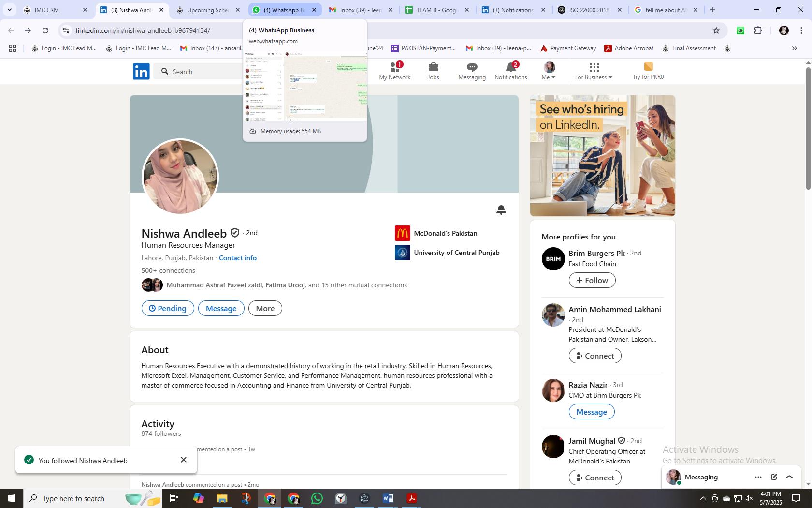Open the Chrome profile avatar

[784, 30]
